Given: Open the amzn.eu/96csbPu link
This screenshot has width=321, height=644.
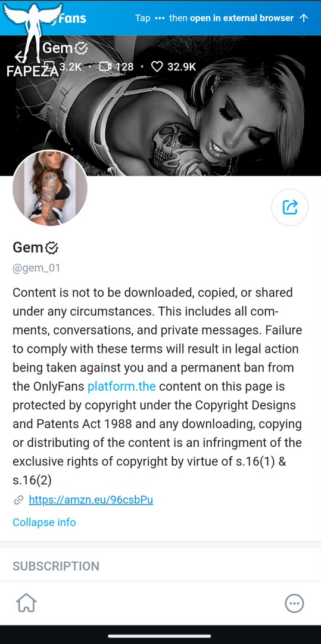Looking at the screenshot, I should point(91,500).
